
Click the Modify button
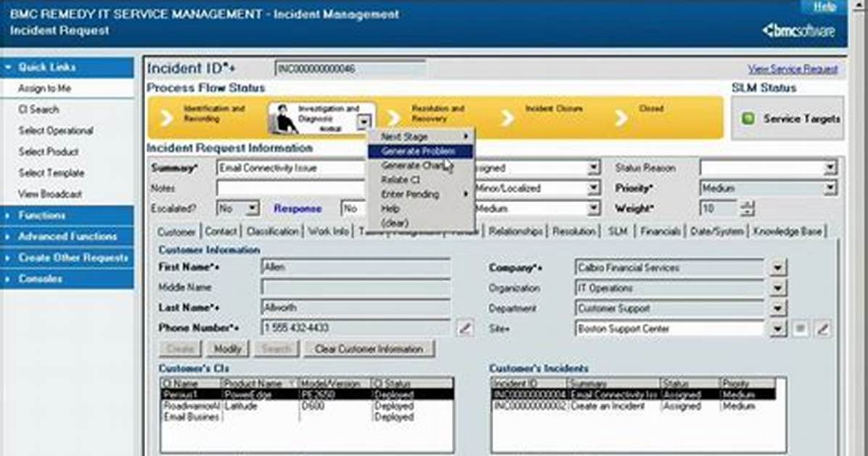click(227, 349)
